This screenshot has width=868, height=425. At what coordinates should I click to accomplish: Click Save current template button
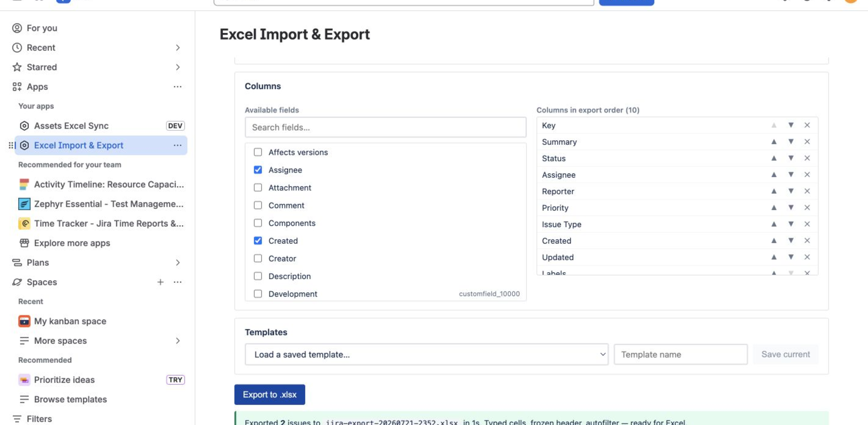(785, 354)
